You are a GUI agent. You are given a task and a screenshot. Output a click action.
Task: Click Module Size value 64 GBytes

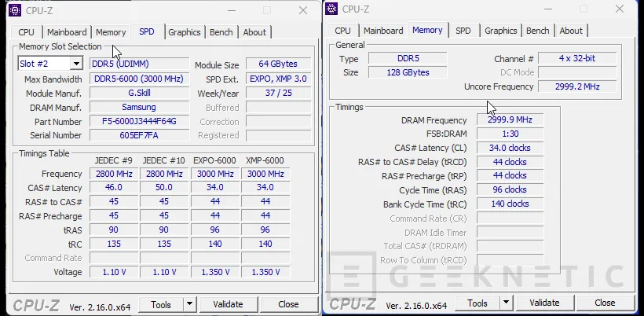click(278, 64)
